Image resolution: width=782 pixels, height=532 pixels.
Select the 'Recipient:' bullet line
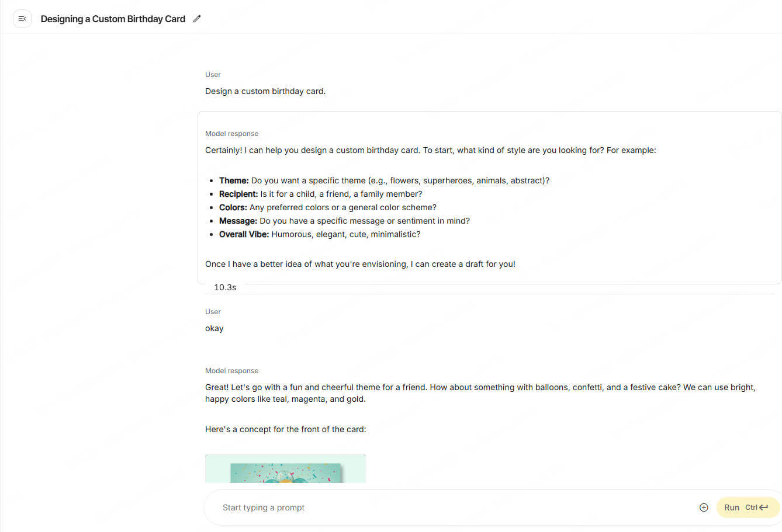tap(320, 194)
